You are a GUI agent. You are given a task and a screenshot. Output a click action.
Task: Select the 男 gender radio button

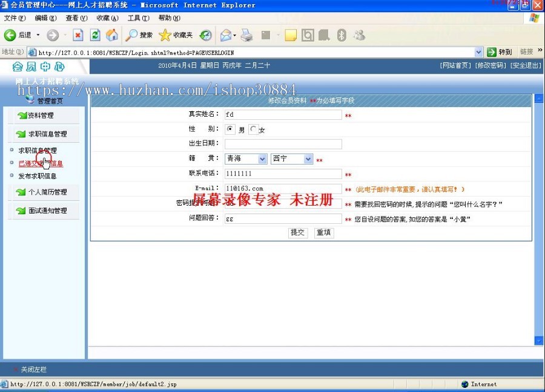230,129
